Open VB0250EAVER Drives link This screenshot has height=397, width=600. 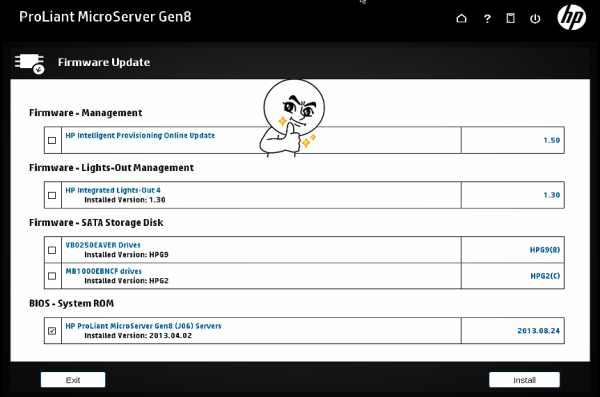[103, 245]
